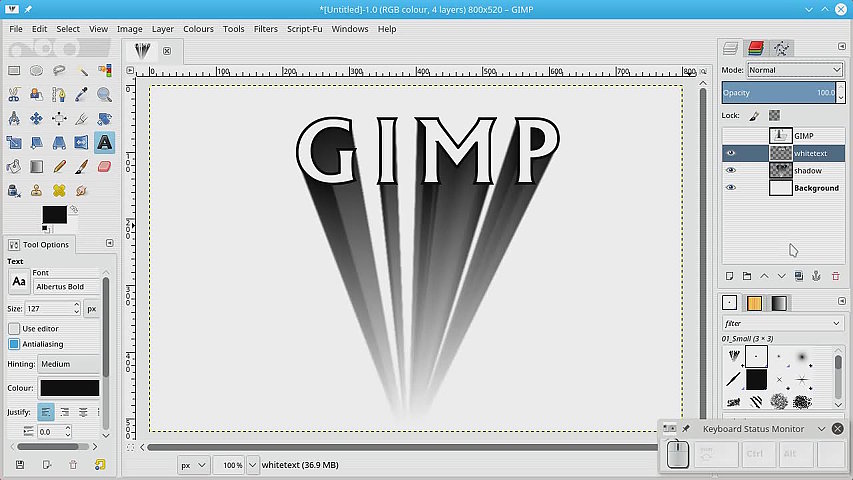This screenshot has height=480, width=853.
Task: Duplicate the current layer
Action: tap(799, 276)
